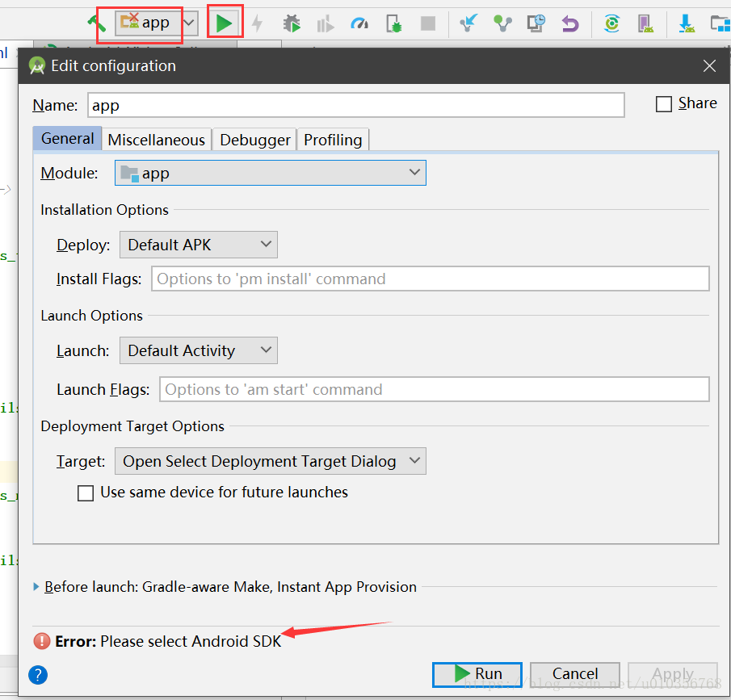Click the Profiler gauge icon
This screenshot has width=731, height=700.
[x=359, y=23]
